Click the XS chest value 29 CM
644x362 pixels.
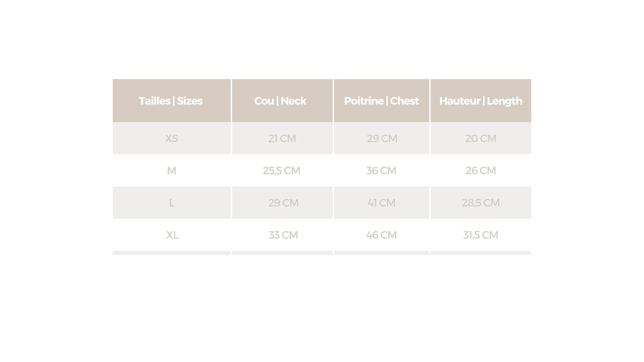point(382,138)
